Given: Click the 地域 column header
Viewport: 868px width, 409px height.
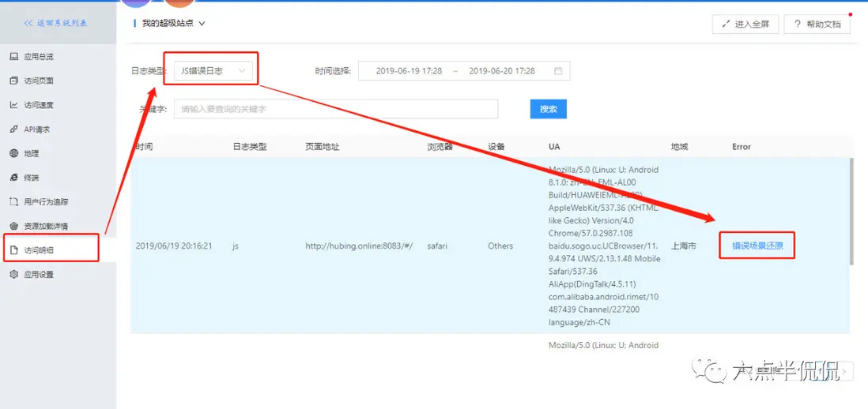Looking at the screenshot, I should pyautogui.click(x=680, y=147).
